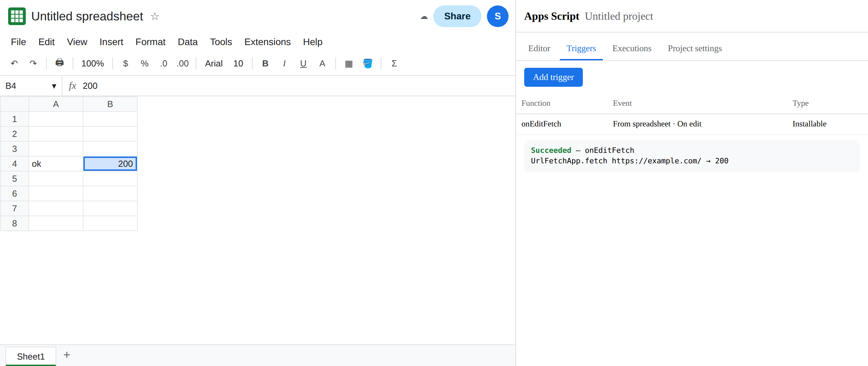Click the Add trigger button
The image size is (868, 366).
click(x=553, y=77)
